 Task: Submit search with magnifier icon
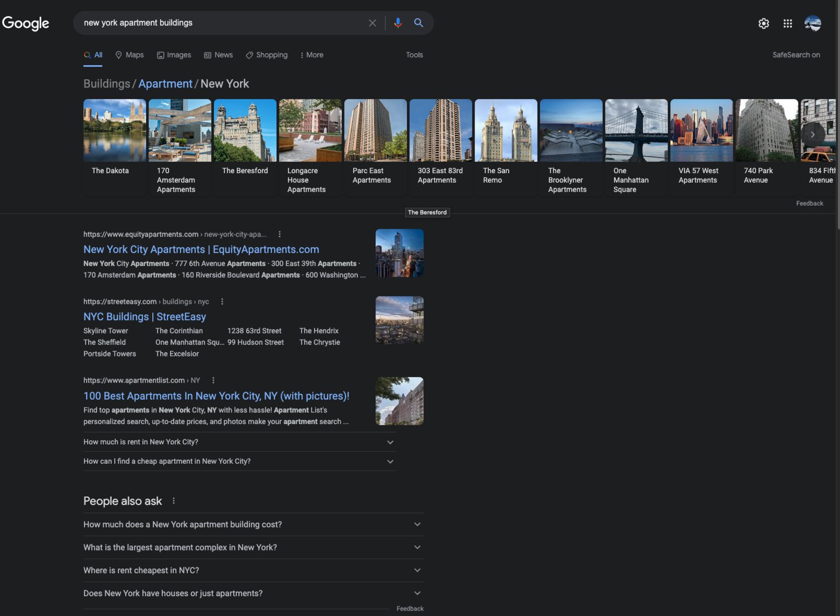418,23
